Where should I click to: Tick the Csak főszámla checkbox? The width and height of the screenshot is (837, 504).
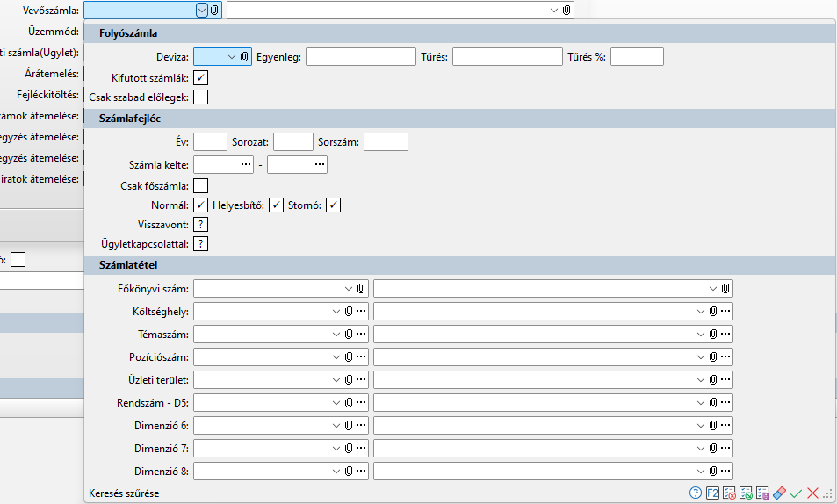201,186
